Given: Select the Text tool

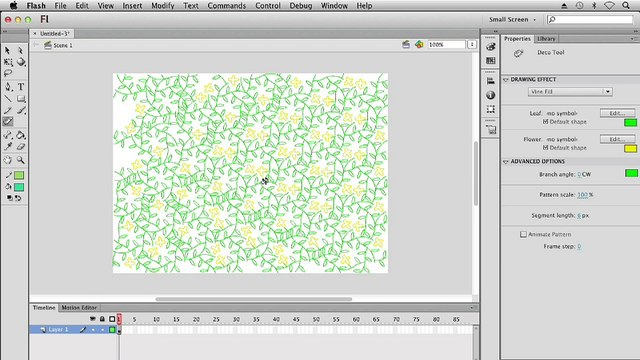Looking at the screenshot, I should click(21, 87).
